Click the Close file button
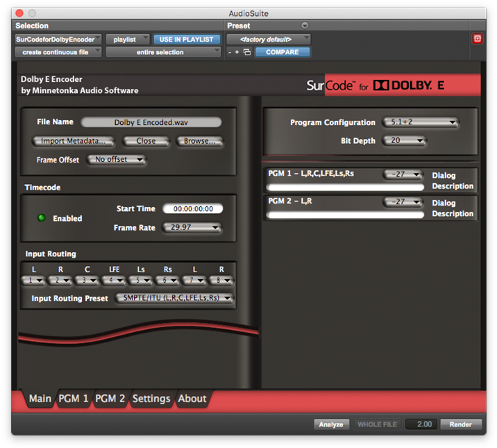The width and height of the screenshot is (497, 448). (x=146, y=141)
